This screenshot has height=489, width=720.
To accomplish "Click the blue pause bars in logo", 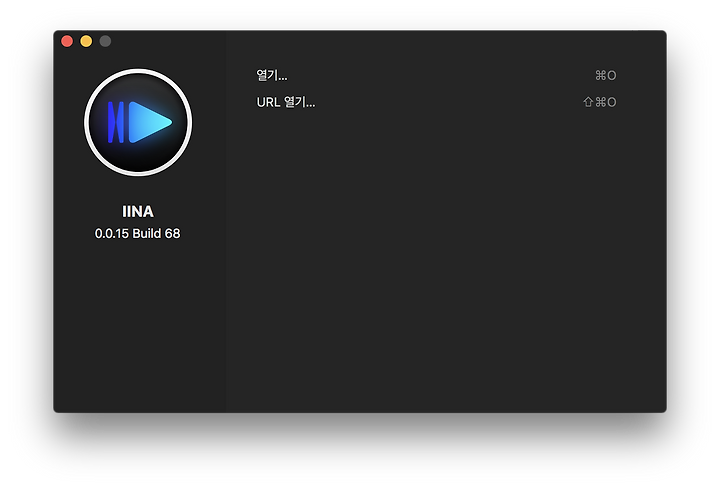I will pyautogui.click(x=116, y=122).
